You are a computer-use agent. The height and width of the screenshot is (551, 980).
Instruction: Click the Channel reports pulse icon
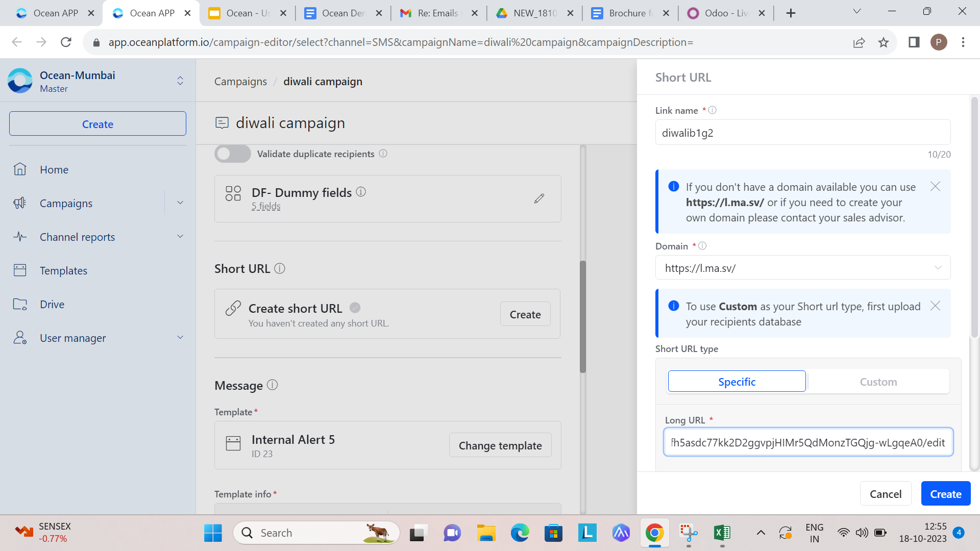(x=20, y=237)
